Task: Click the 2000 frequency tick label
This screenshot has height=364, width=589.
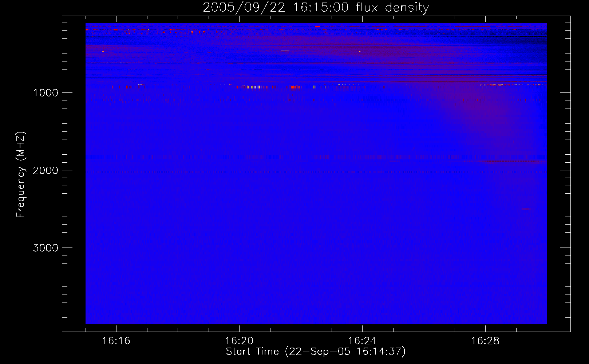Action: point(46,170)
